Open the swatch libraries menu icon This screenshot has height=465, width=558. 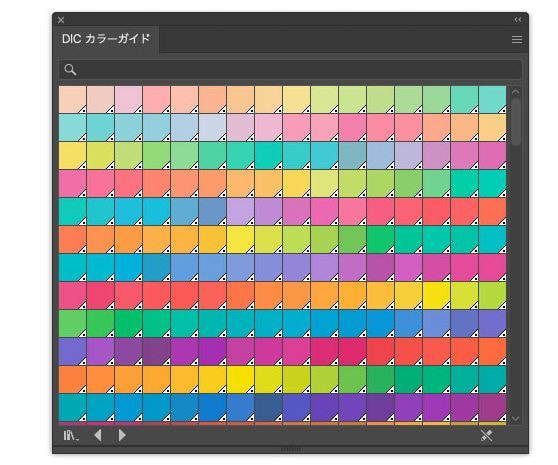(x=71, y=435)
